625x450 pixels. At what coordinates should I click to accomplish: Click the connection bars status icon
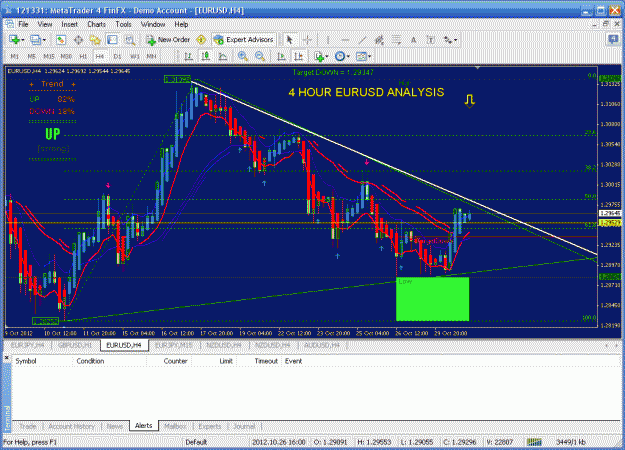(534, 442)
